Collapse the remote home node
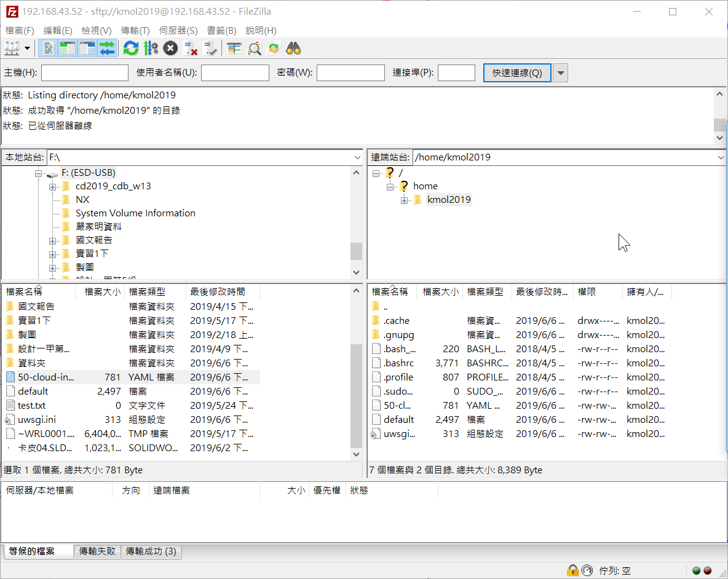728x579 pixels. 390,187
